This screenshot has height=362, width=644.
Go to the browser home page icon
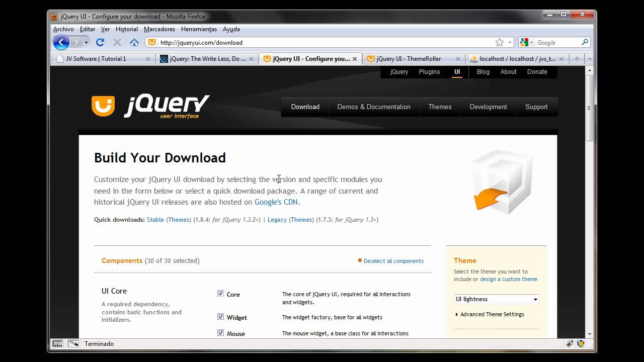click(134, 42)
